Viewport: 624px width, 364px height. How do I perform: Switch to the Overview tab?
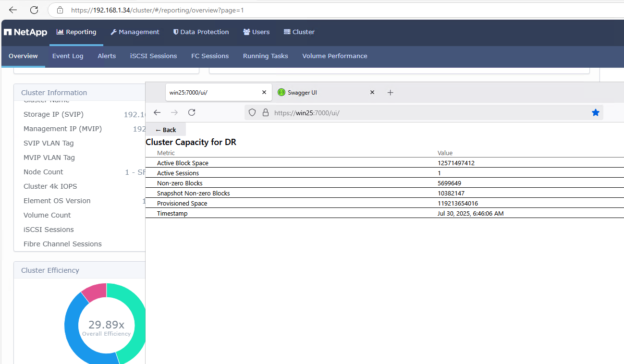click(x=23, y=56)
